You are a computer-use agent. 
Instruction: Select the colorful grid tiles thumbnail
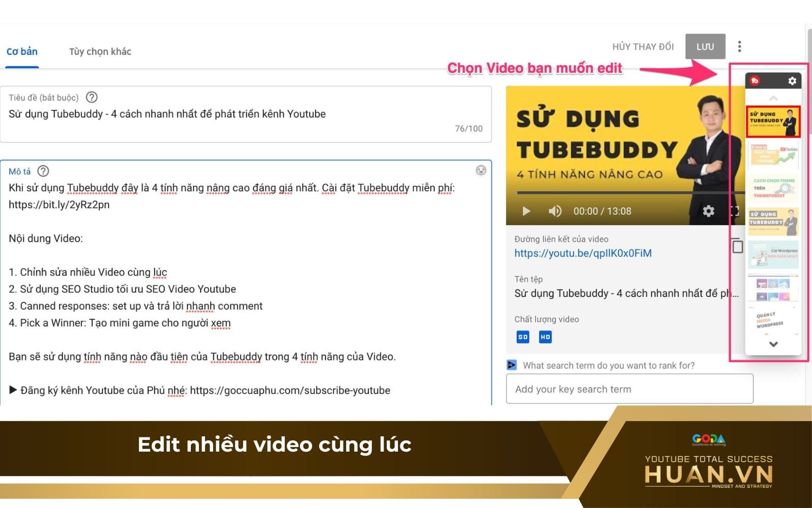pos(773,289)
